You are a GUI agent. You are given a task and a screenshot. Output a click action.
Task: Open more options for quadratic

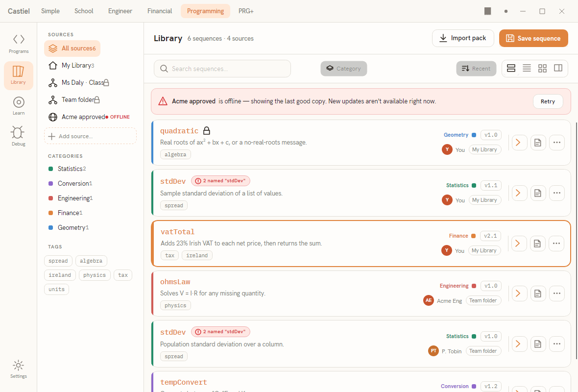point(556,142)
